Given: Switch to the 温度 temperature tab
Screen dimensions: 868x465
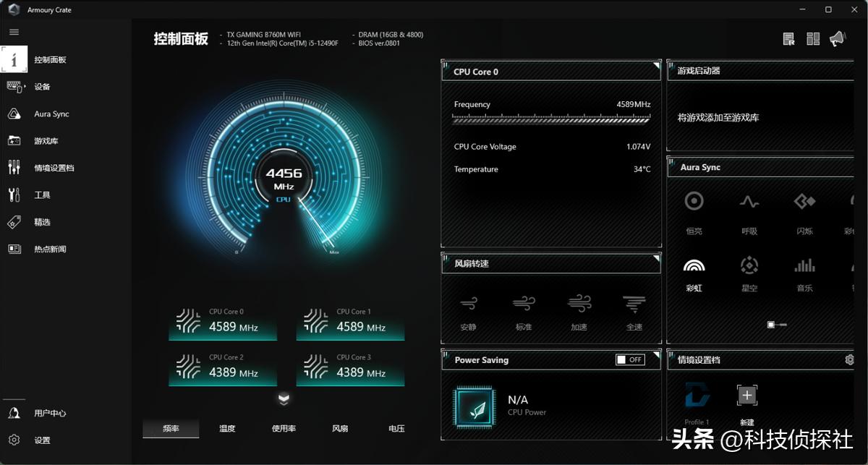Looking at the screenshot, I should pyautogui.click(x=227, y=428).
